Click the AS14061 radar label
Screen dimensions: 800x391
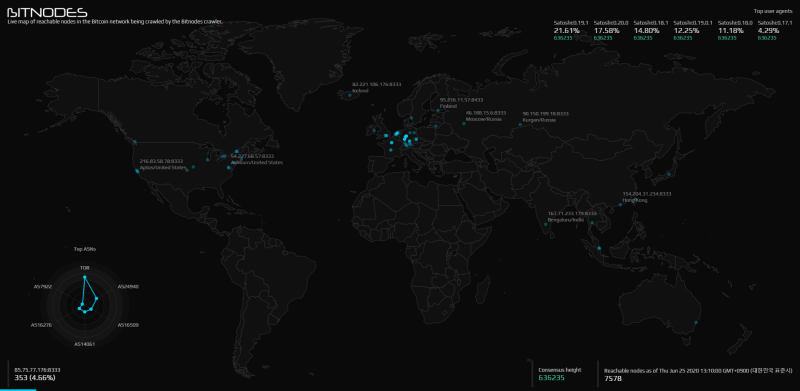[85, 344]
